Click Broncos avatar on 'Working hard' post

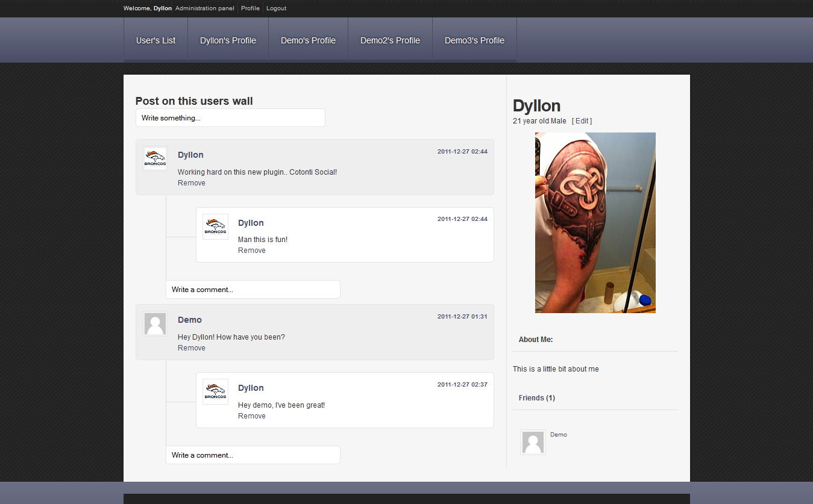[x=155, y=159]
